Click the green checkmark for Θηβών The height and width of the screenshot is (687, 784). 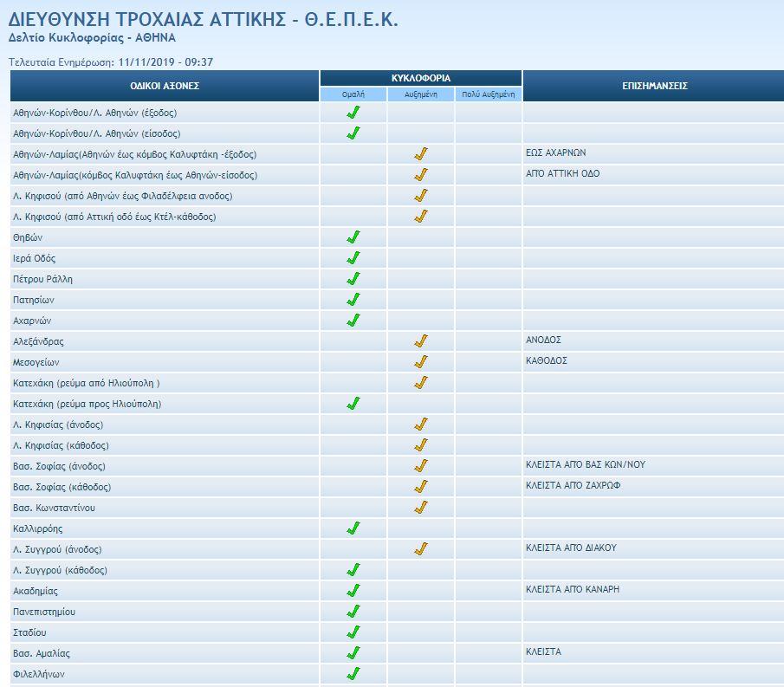(x=353, y=237)
